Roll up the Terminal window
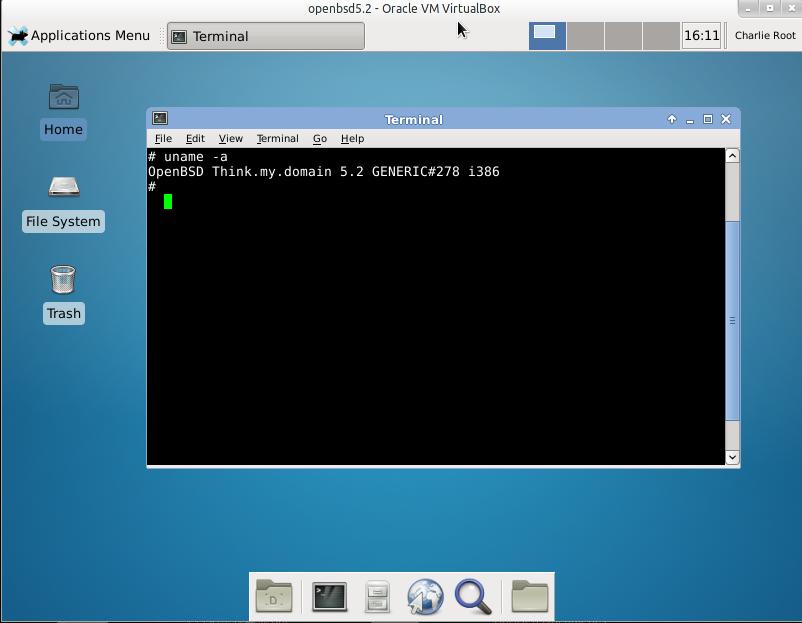Viewport: 802px width, 623px height. [x=672, y=119]
